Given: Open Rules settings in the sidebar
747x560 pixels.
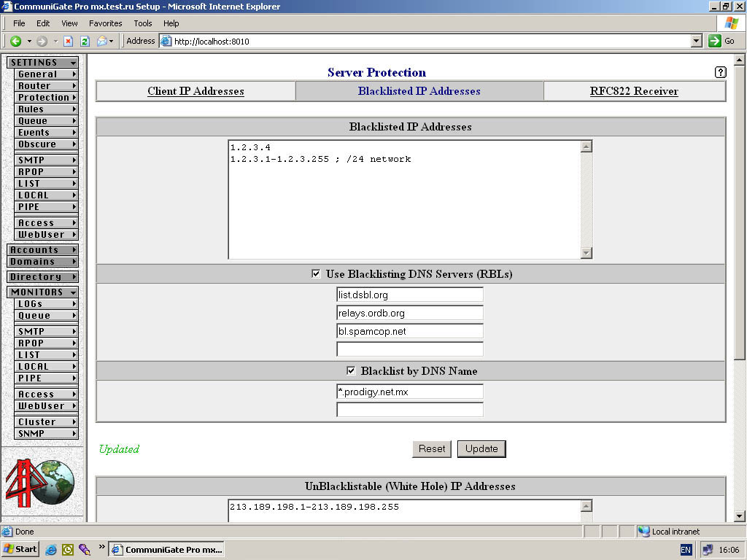Looking at the screenshot, I should click(47, 109).
